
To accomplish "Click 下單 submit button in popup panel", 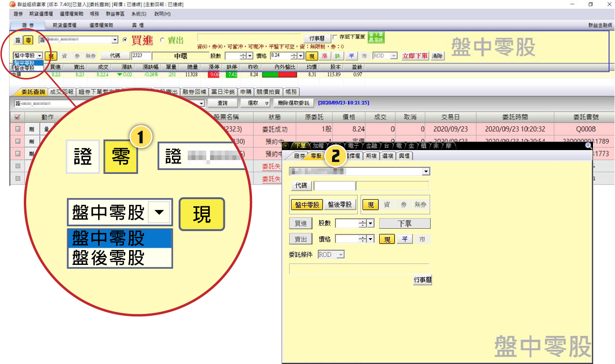I will pos(405,223).
